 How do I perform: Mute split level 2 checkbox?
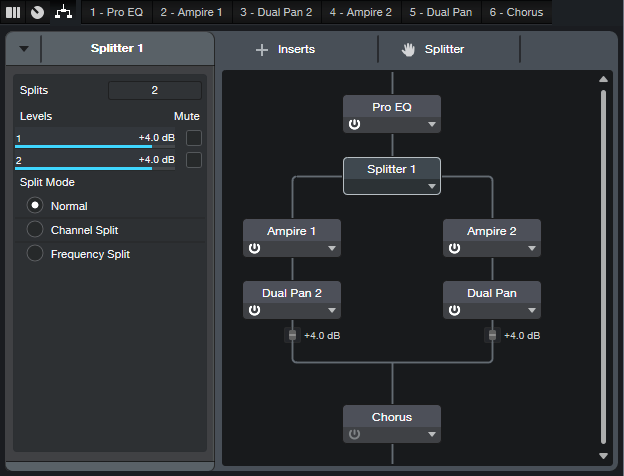pyautogui.click(x=194, y=160)
